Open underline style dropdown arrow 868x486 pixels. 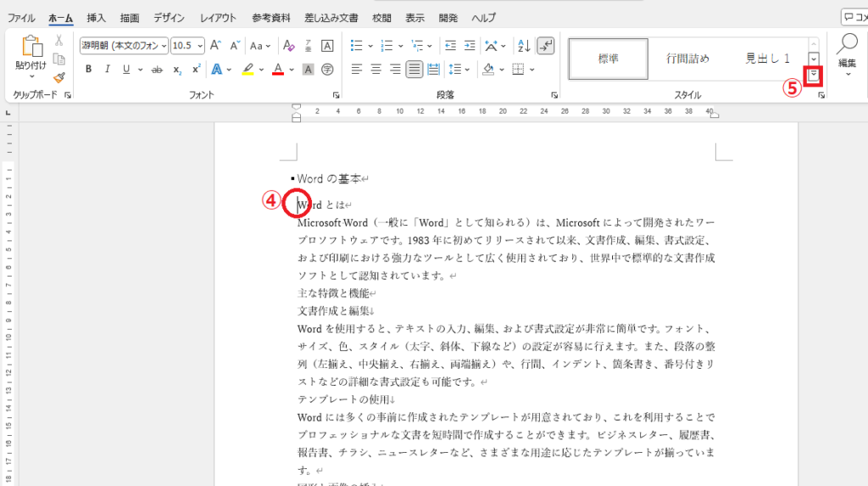click(x=140, y=70)
